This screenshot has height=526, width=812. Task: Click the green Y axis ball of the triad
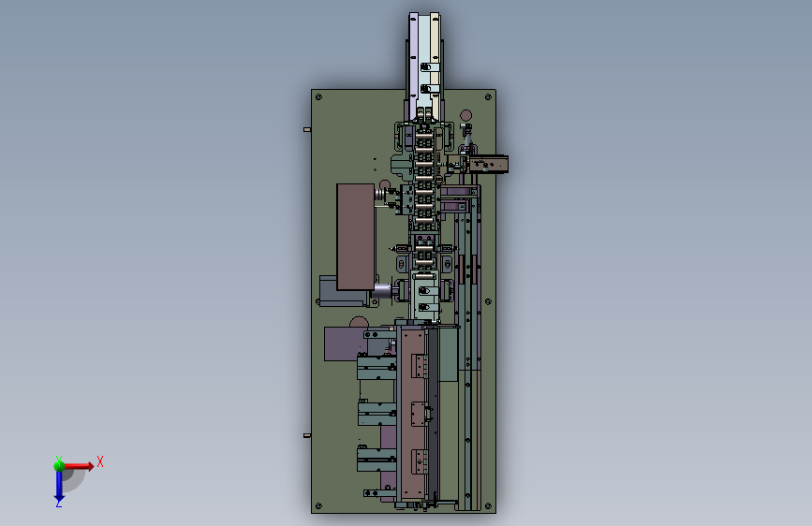(x=59, y=466)
